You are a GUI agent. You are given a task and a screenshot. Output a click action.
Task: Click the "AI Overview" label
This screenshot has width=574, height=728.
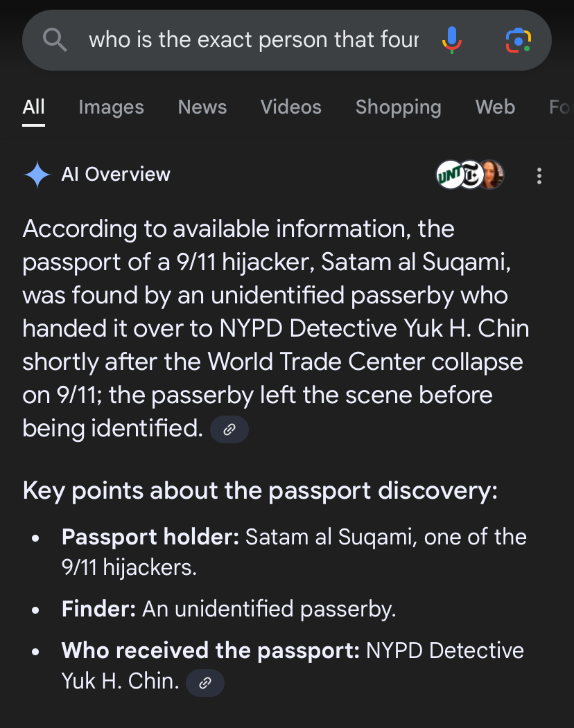pos(116,175)
